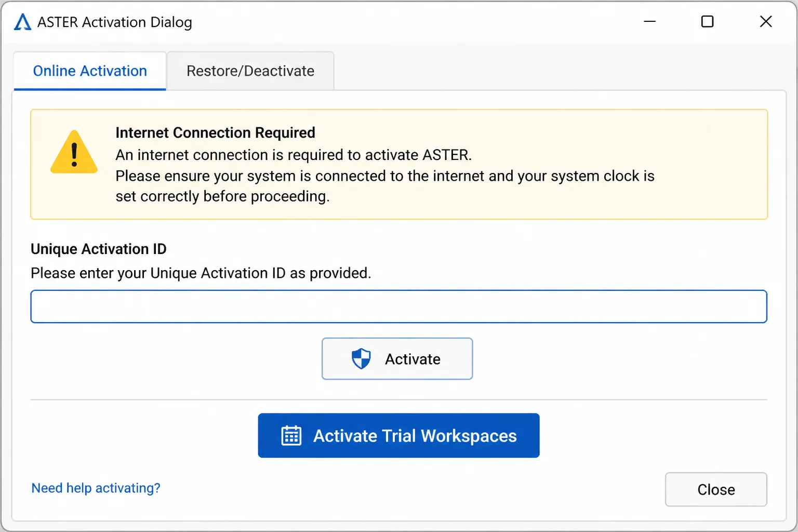798x532 pixels.
Task: Start Activate Trial Workspaces
Action: [x=398, y=435]
